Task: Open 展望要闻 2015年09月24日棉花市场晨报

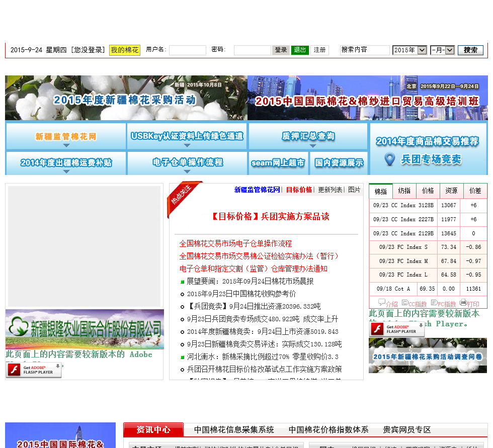Action: (x=250, y=281)
